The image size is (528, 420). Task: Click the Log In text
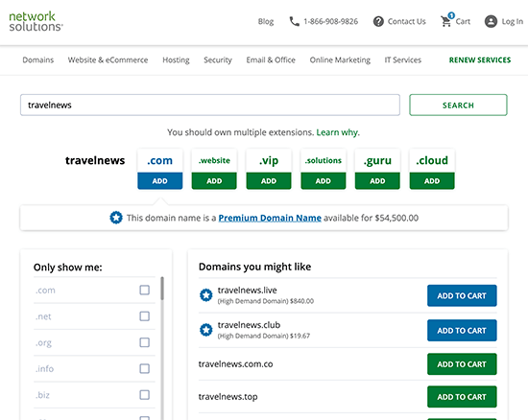coord(513,21)
